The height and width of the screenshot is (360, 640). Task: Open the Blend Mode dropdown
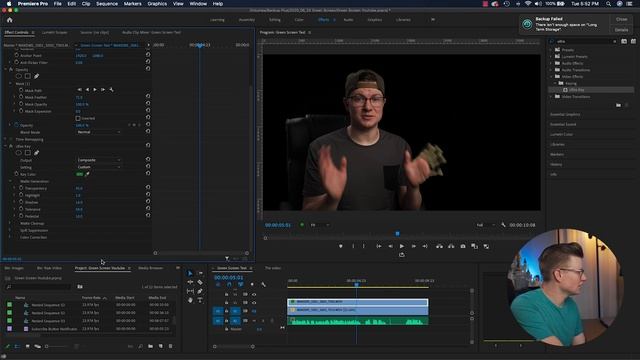pyautogui.click(x=98, y=132)
